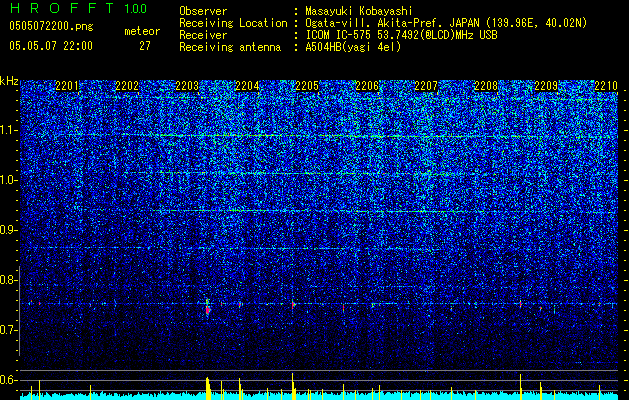The width and height of the screenshot is (629, 400).
Task: Click the 0.8 frequency axis label
Action: point(9,280)
